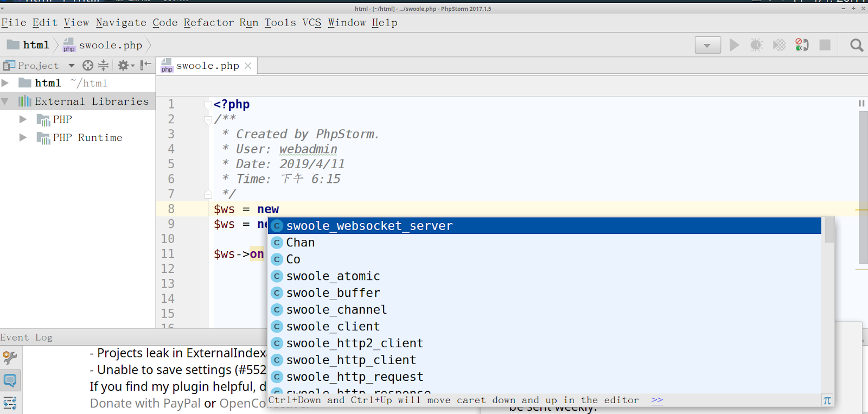Open the File menu
The height and width of the screenshot is (414, 868).
tap(14, 23)
